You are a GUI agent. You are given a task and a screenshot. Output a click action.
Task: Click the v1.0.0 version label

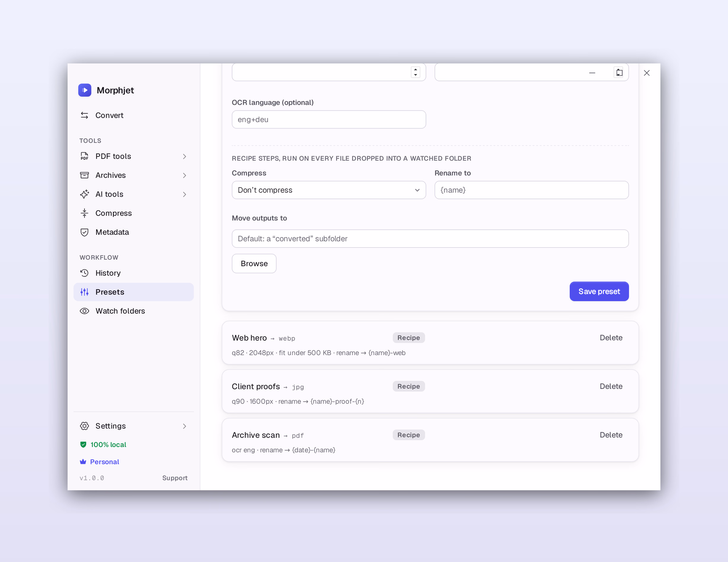coord(92,478)
